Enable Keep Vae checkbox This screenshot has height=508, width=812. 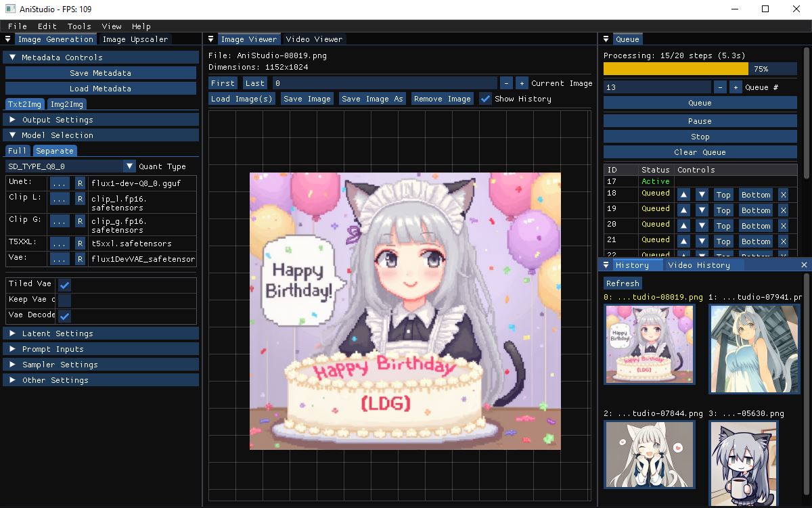[x=65, y=300]
